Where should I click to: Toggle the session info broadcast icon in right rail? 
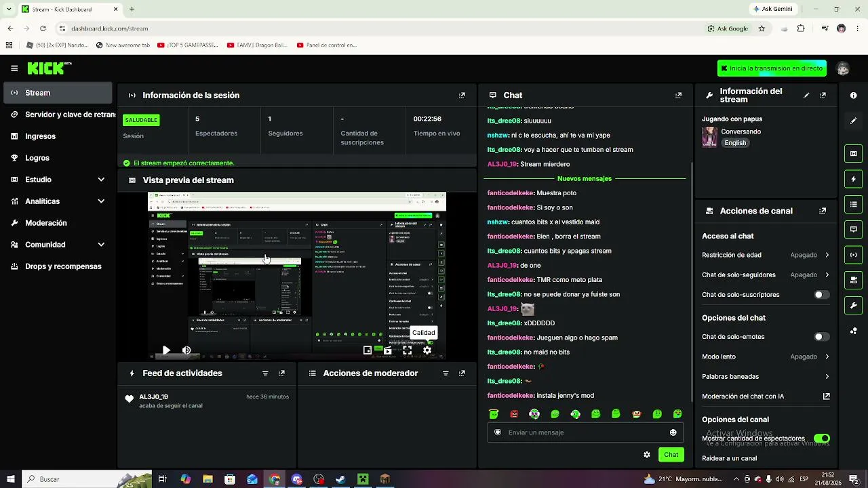click(x=853, y=255)
